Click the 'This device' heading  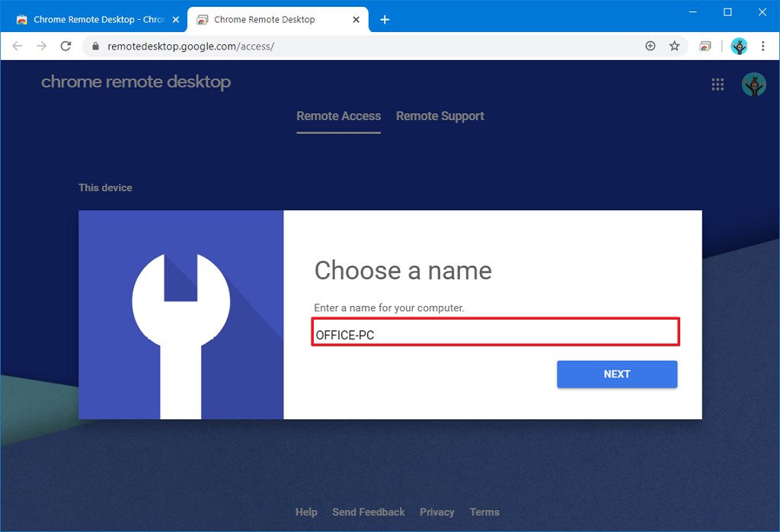click(x=105, y=187)
